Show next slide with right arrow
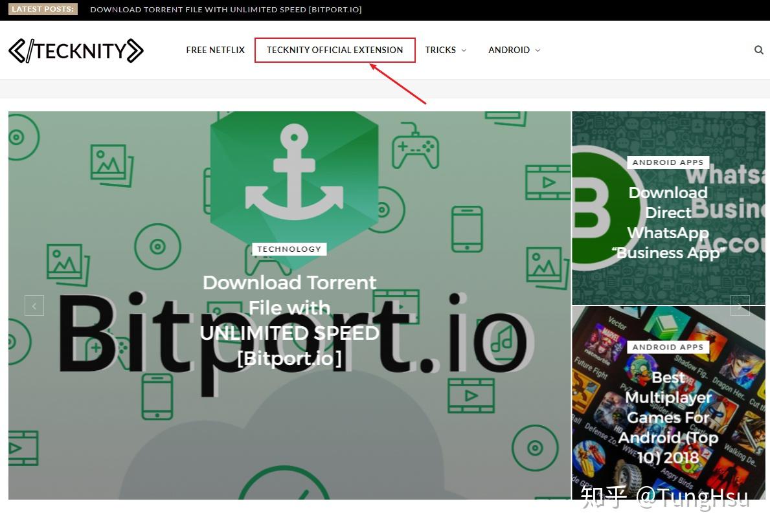 pyautogui.click(x=740, y=305)
